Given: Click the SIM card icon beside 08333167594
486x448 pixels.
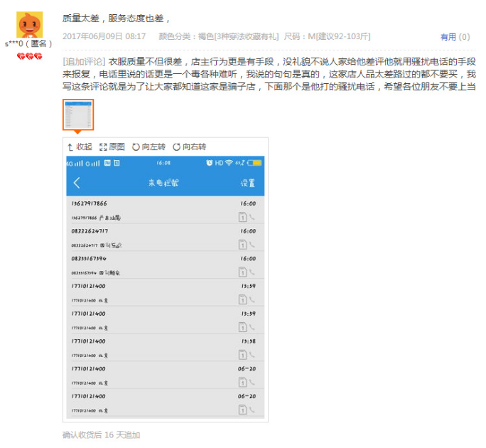Looking at the screenshot, I should coord(243,272).
